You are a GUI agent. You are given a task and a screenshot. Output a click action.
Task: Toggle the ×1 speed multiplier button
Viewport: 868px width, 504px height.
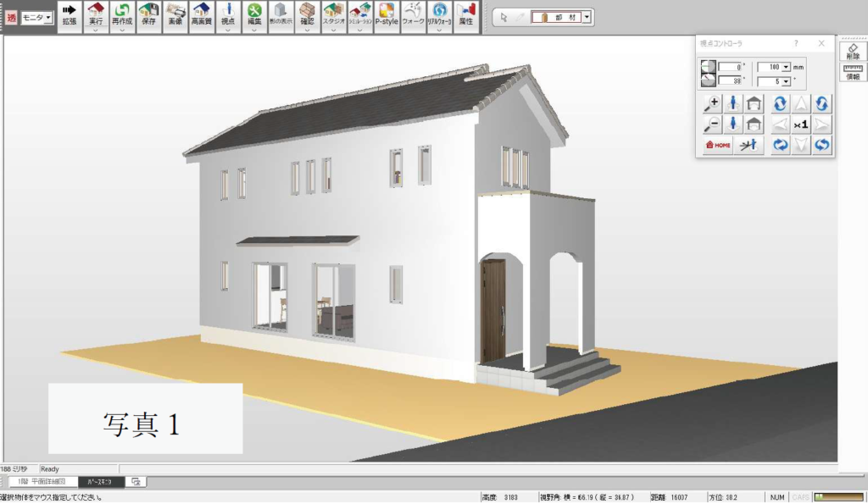[800, 125]
